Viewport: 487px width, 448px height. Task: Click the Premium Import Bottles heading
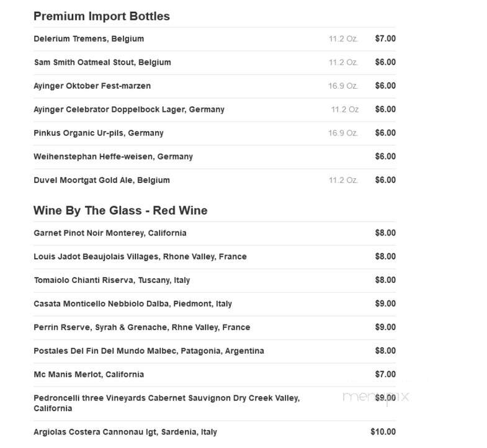tap(102, 16)
